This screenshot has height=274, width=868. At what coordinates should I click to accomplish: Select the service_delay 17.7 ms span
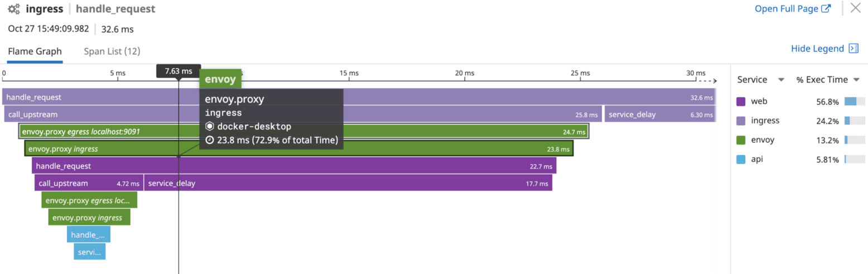coord(346,183)
